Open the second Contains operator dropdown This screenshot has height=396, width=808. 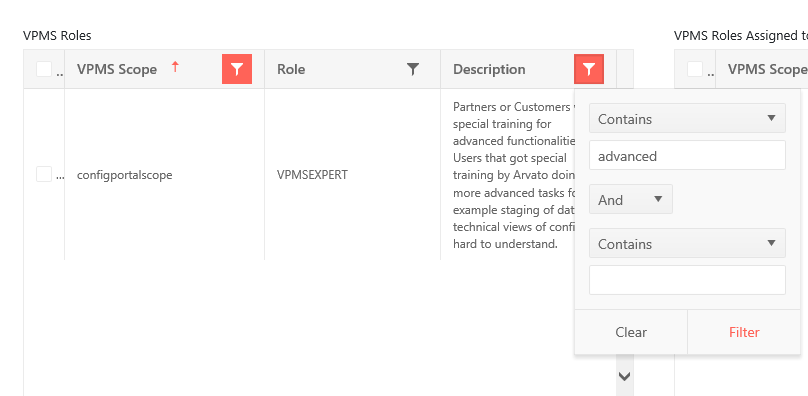pyautogui.click(x=687, y=243)
